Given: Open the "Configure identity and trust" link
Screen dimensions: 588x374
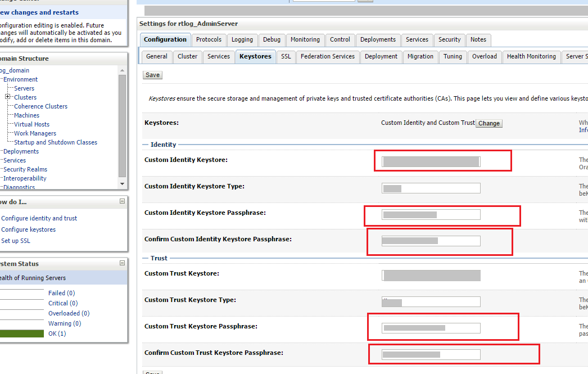Looking at the screenshot, I should pyautogui.click(x=39, y=218).
